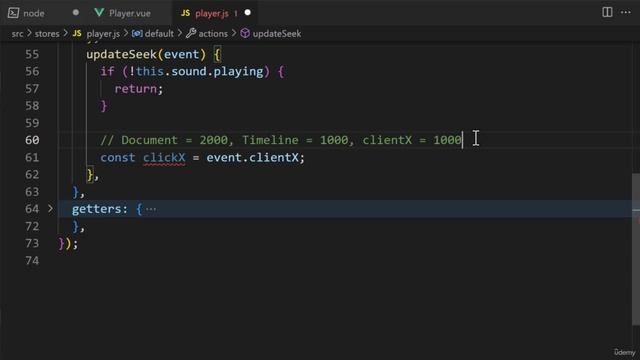Viewport: 640px width, 360px height.
Task: Click the updateSeek method name on line 55
Action: [121, 54]
